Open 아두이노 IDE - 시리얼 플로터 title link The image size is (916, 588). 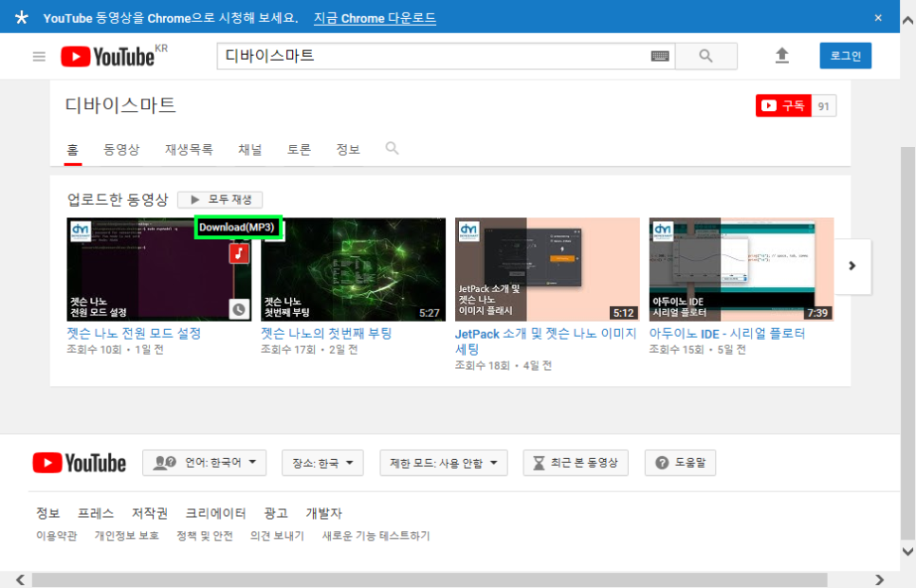(727, 333)
